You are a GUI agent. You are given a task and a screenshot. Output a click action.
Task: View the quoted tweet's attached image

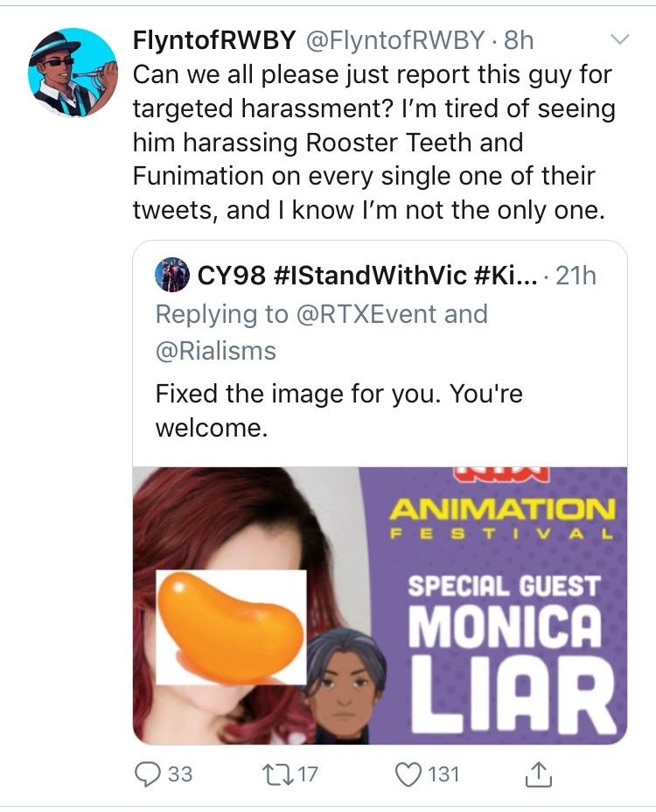point(380,605)
